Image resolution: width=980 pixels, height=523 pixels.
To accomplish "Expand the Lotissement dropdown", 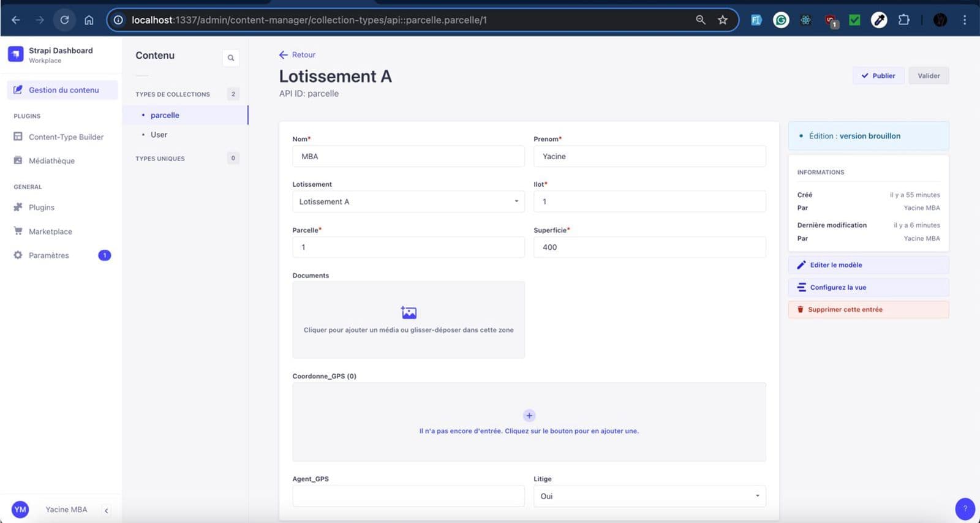I will pyautogui.click(x=408, y=201).
